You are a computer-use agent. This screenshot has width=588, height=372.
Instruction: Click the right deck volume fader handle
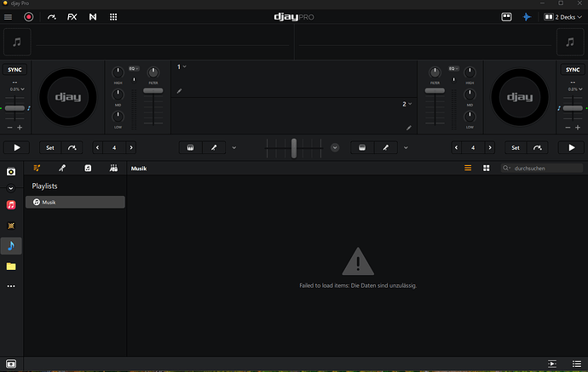point(435,90)
